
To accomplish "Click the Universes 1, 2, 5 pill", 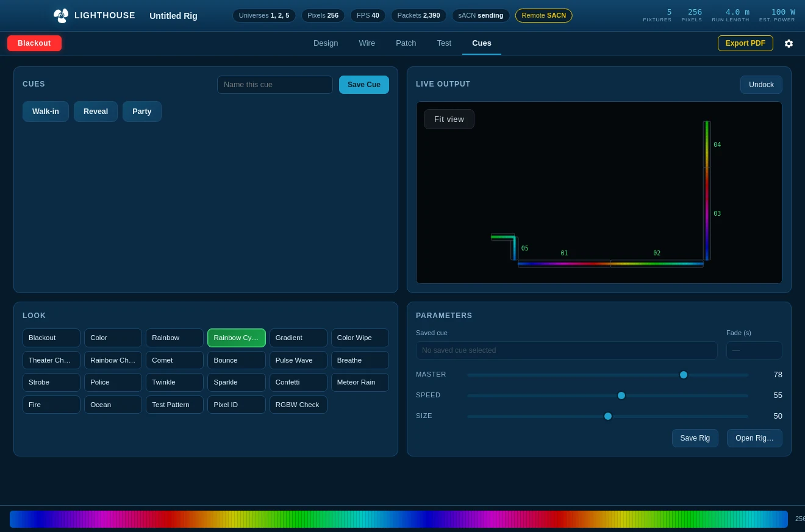I will (x=264, y=15).
